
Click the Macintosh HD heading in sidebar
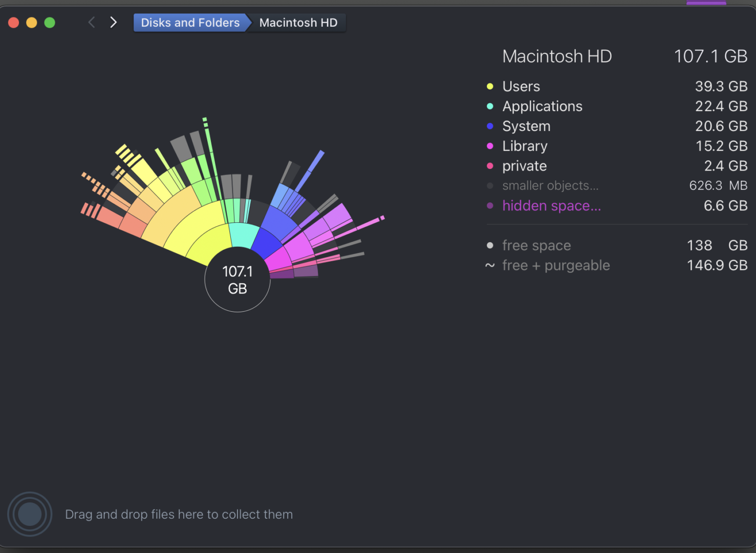557,56
